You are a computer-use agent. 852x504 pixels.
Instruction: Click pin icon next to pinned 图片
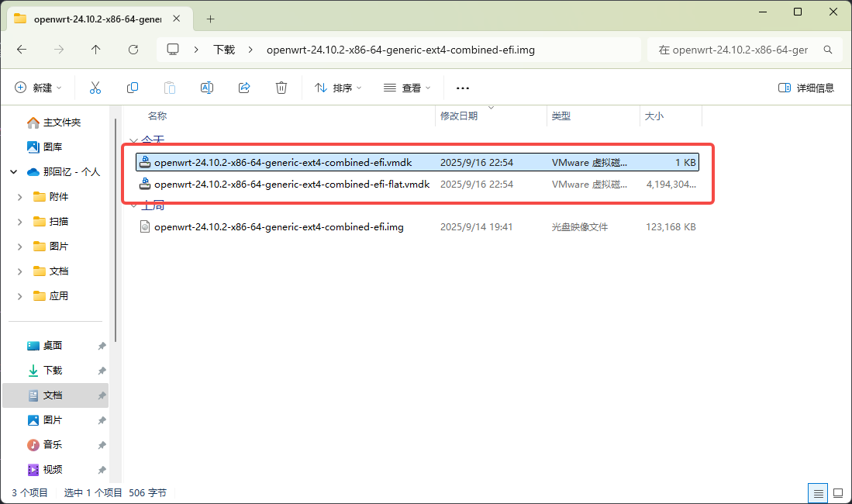click(x=102, y=420)
